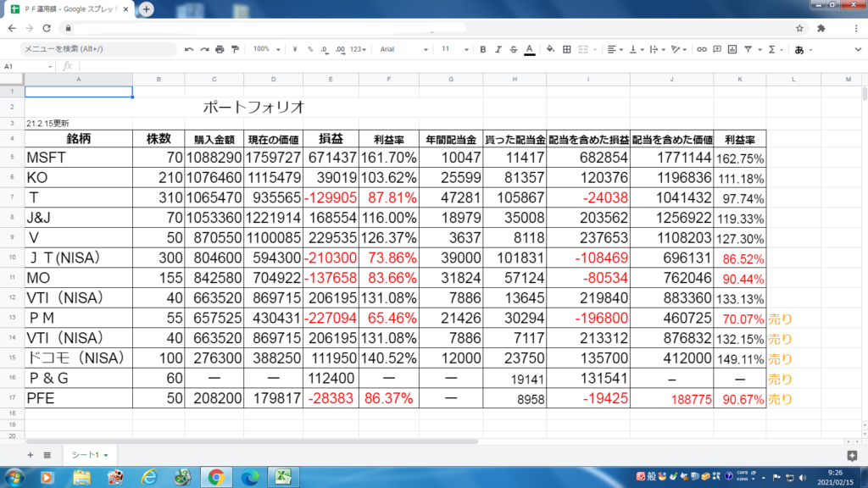Select the MSFT cell
868x488 pixels.
coord(79,158)
